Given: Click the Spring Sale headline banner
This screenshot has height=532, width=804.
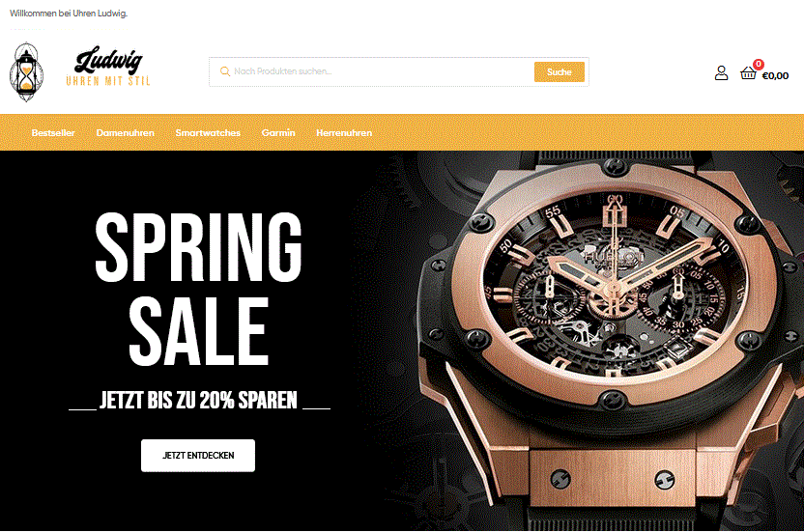Looking at the screenshot, I should coord(199,289).
